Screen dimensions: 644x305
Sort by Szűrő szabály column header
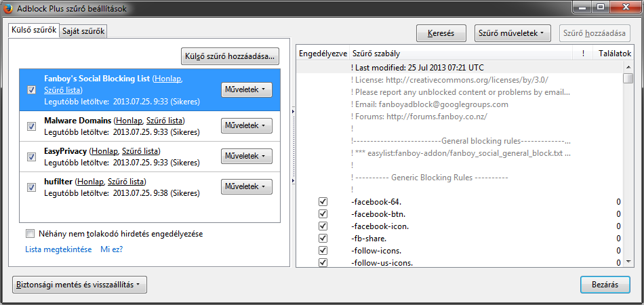pos(461,54)
